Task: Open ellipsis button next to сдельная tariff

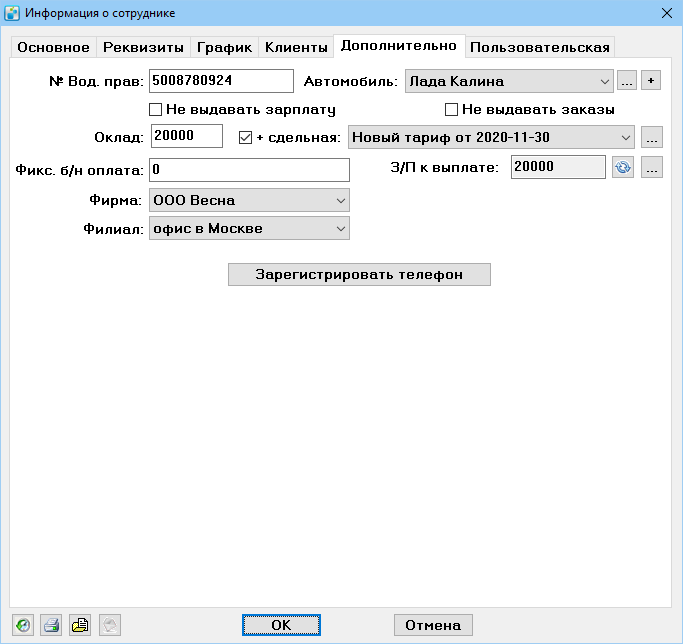Action: [x=652, y=138]
